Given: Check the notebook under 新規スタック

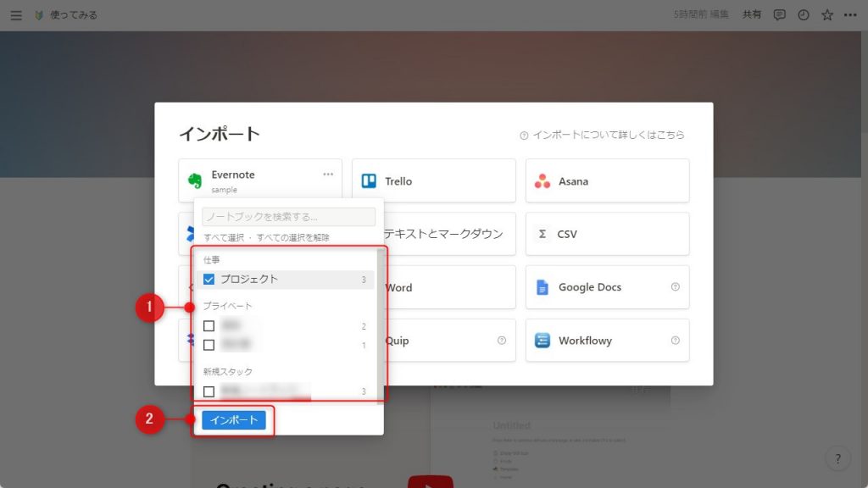Looking at the screenshot, I should pyautogui.click(x=209, y=391).
